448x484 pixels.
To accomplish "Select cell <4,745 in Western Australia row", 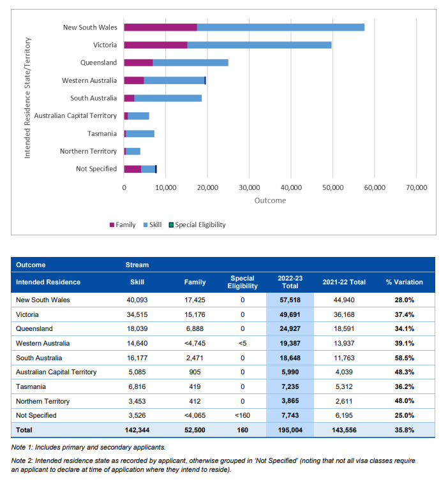I will pyautogui.click(x=195, y=344).
